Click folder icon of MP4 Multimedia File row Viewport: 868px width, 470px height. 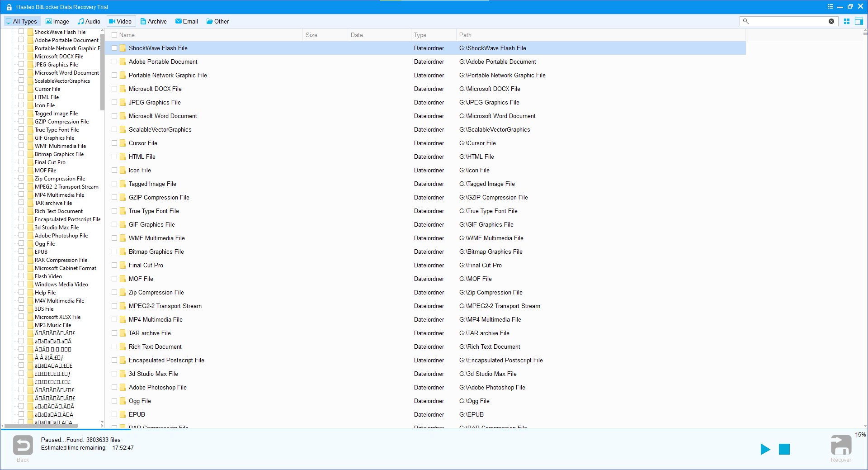tap(123, 319)
